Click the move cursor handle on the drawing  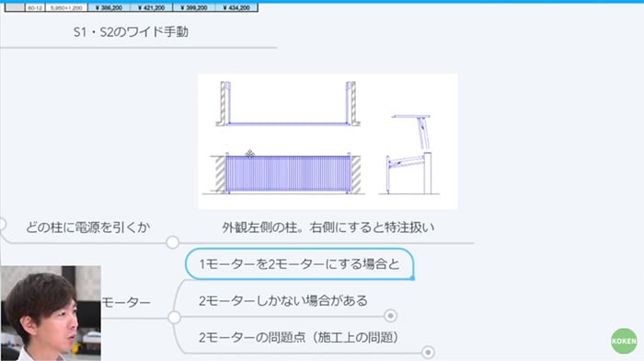[x=249, y=154]
